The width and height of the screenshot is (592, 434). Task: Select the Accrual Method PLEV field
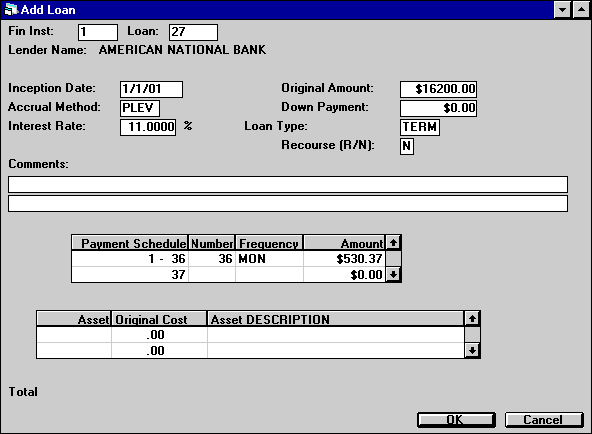pos(140,108)
